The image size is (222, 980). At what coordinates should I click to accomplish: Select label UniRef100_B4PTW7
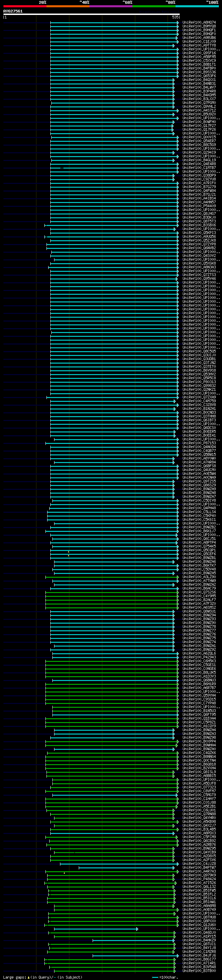(x=199, y=868)
